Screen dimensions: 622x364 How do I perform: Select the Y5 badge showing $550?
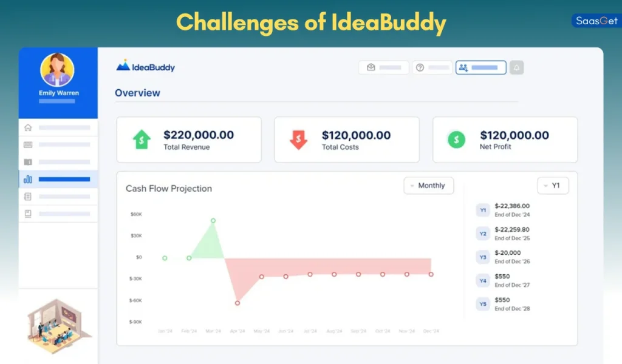point(483,303)
